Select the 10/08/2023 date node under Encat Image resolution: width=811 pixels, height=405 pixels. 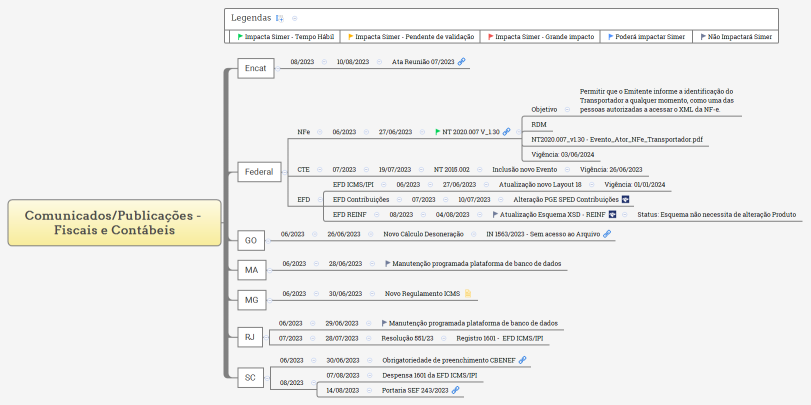pyautogui.click(x=353, y=62)
